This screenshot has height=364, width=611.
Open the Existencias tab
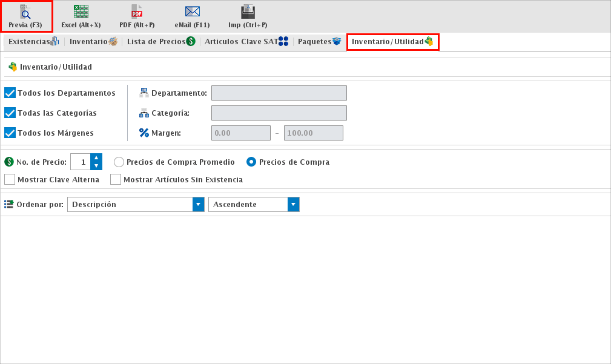pyautogui.click(x=33, y=42)
